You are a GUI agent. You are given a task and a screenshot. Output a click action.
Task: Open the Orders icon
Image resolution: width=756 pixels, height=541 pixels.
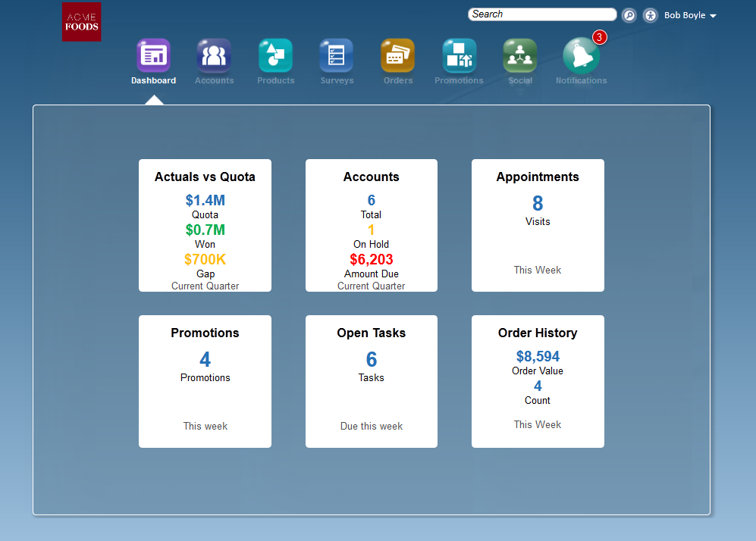click(x=398, y=55)
